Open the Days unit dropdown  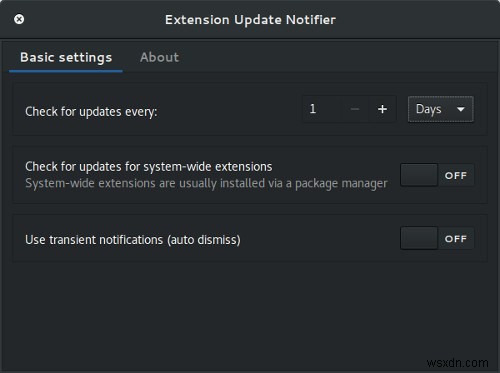point(440,109)
